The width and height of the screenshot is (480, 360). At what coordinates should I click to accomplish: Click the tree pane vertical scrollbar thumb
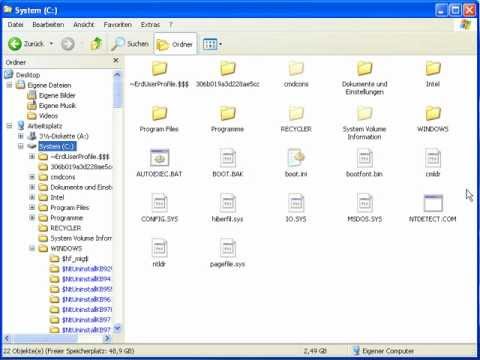pos(117,94)
